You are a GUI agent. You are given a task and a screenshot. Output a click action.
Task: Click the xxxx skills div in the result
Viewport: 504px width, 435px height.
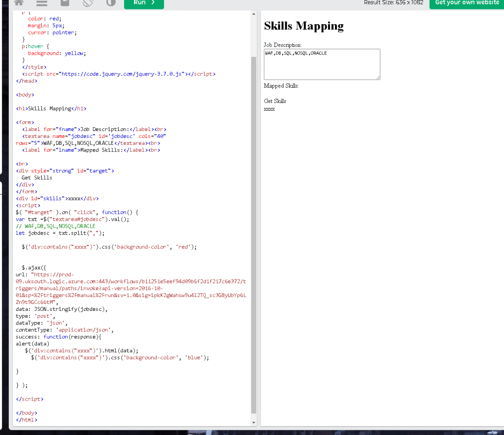[269, 109]
